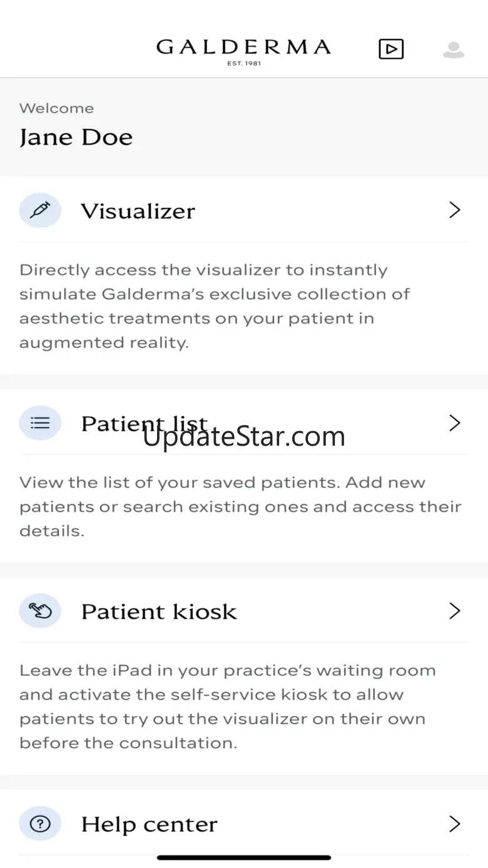Viewport: 488px width, 868px height.
Task: Go to the Help center title
Action: tap(149, 824)
